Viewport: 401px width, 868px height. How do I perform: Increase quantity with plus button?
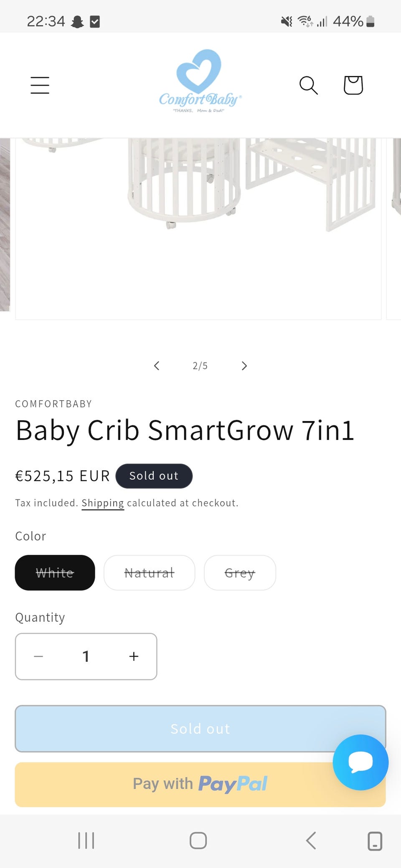point(134,656)
